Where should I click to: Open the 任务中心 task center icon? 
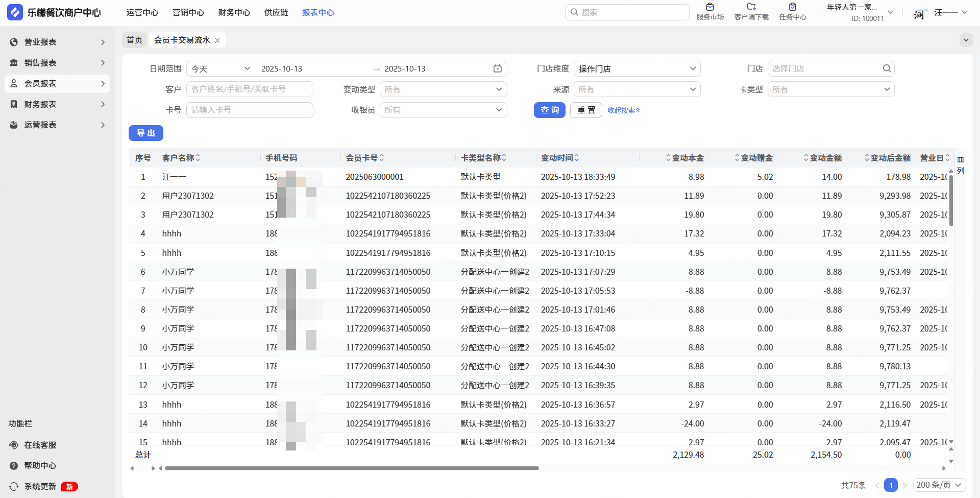pyautogui.click(x=792, y=7)
